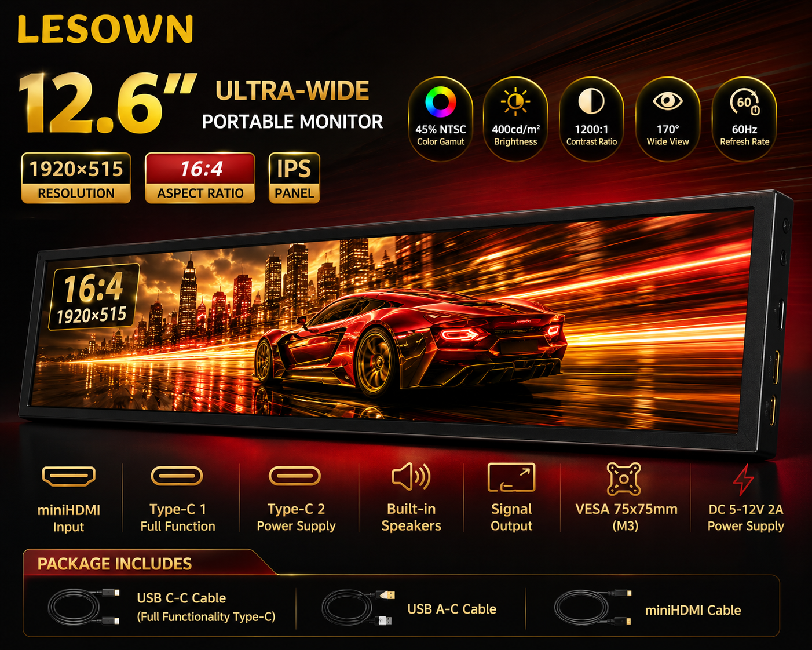Click the 45% NTSC text
Screen dimensions: 812x650
pyautogui.click(x=441, y=130)
